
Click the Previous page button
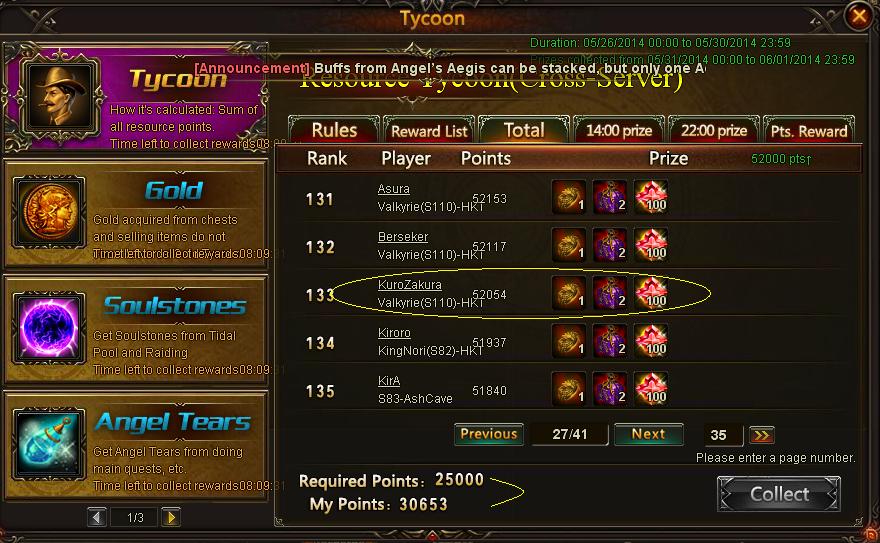(488, 434)
